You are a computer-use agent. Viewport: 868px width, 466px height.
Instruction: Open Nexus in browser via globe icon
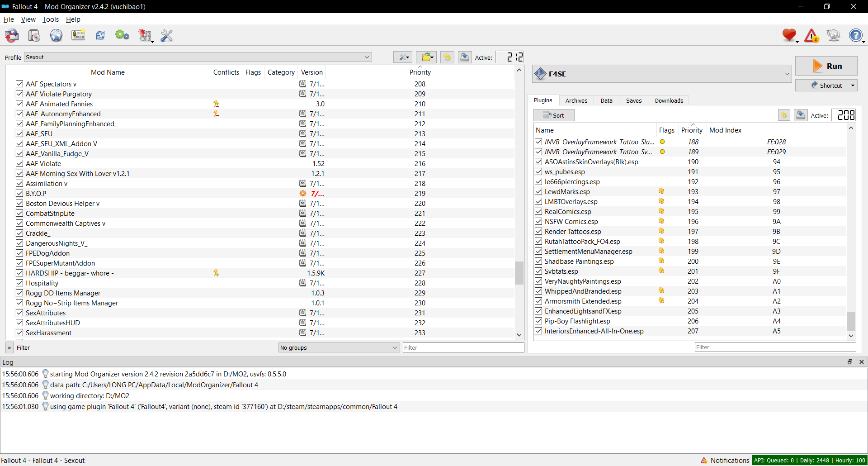coord(56,35)
